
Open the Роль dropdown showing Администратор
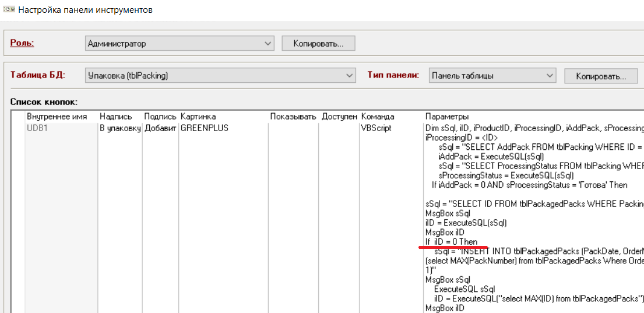(180, 44)
